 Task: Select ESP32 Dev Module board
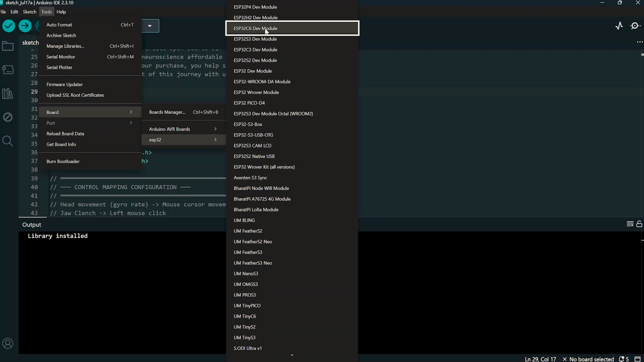[292, 71]
